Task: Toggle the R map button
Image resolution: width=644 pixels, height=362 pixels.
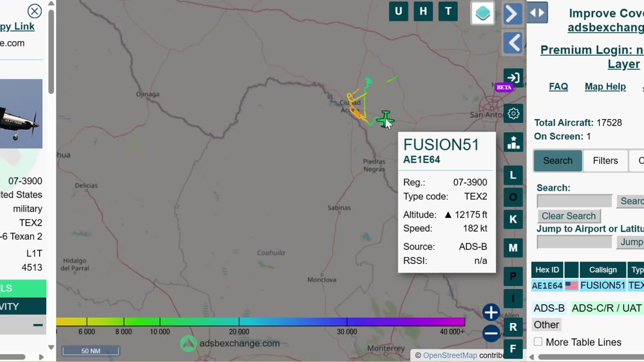Action: pyautogui.click(x=513, y=327)
